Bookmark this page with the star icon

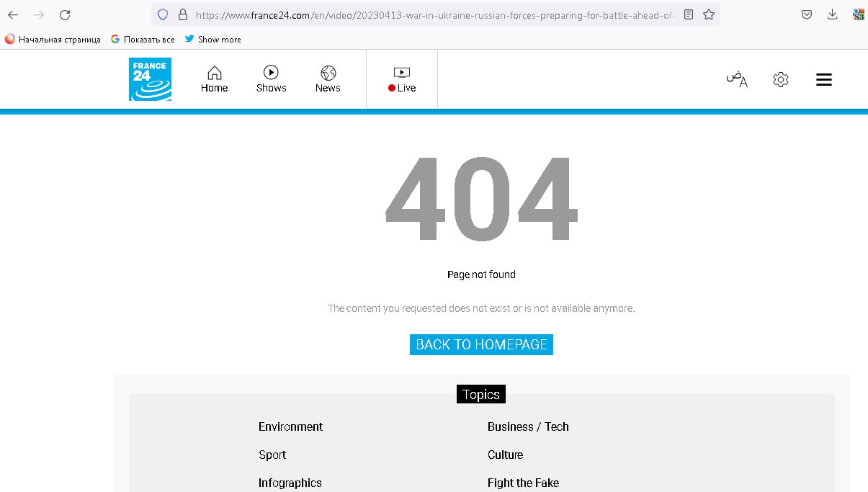(709, 14)
